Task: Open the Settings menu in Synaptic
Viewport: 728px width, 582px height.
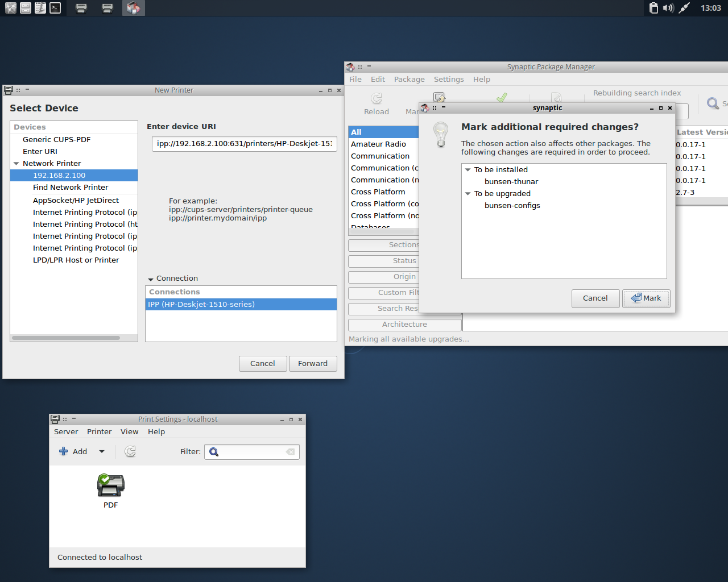Action: (x=449, y=80)
